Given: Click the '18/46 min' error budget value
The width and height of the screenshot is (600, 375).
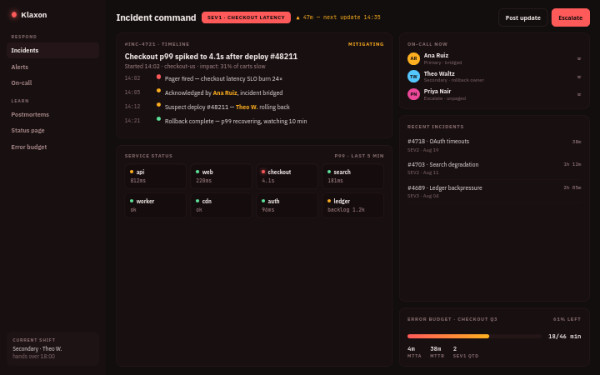Looking at the screenshot, I should [x=565, y=336].
